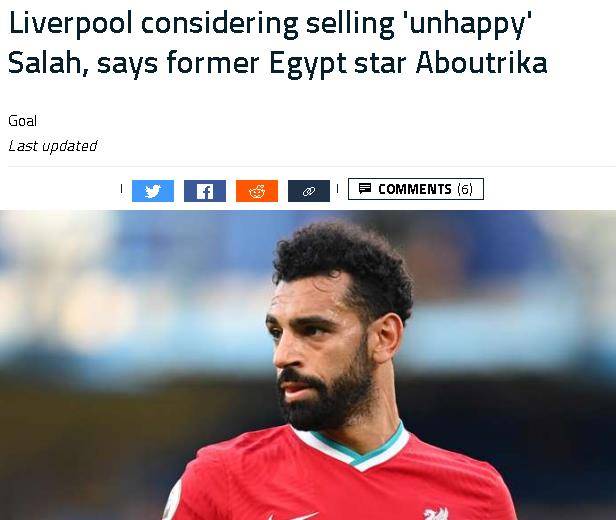Open the COMMENTS section
Image resolution: width=616 pixels, height=520 pixels.
tap(416, 189)
